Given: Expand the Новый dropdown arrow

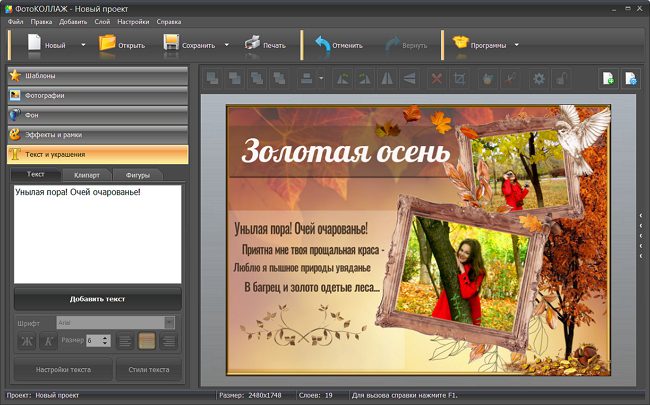Looking at the screenshot, I should (x=83, y=45).
